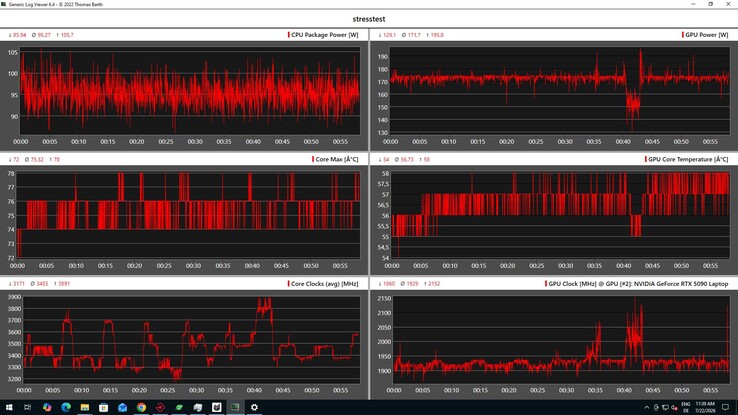Switch to Google Chrome in taskbar
Viewport: 738px width, 415px height.
(x=141, y=407)
